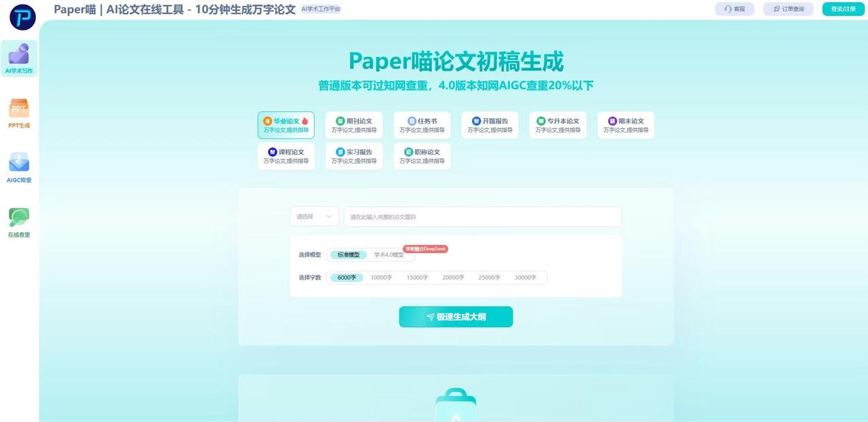Choose 30000字 word count
Screen dimensions: 868x422
(x=525, y=277)
